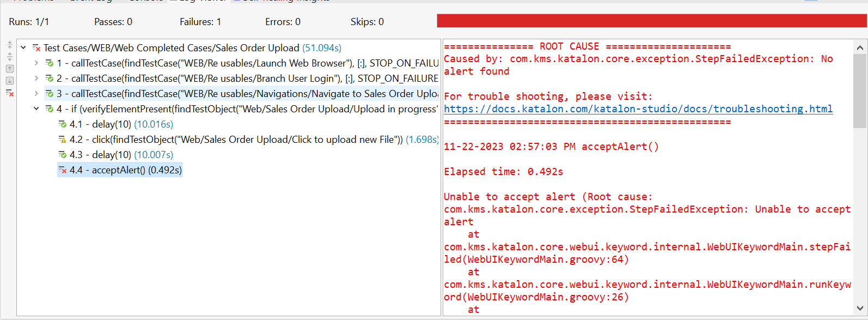Toggle the show failures only filter
The width and height of the screenshot is (868, 320).
point(10,93)
